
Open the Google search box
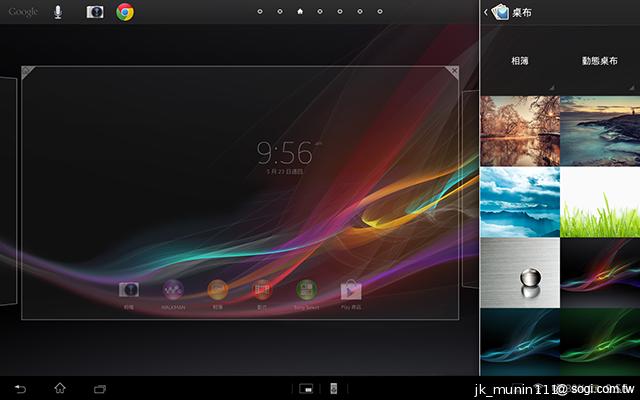[23, 12]
